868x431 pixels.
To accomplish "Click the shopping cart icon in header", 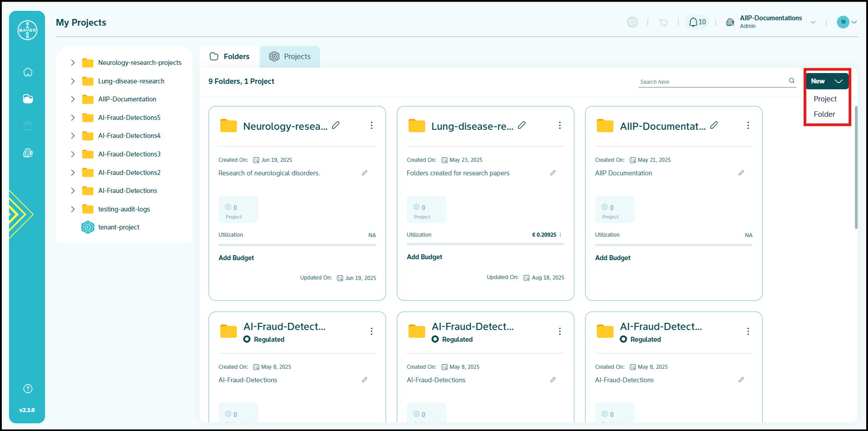I will 663,22.
